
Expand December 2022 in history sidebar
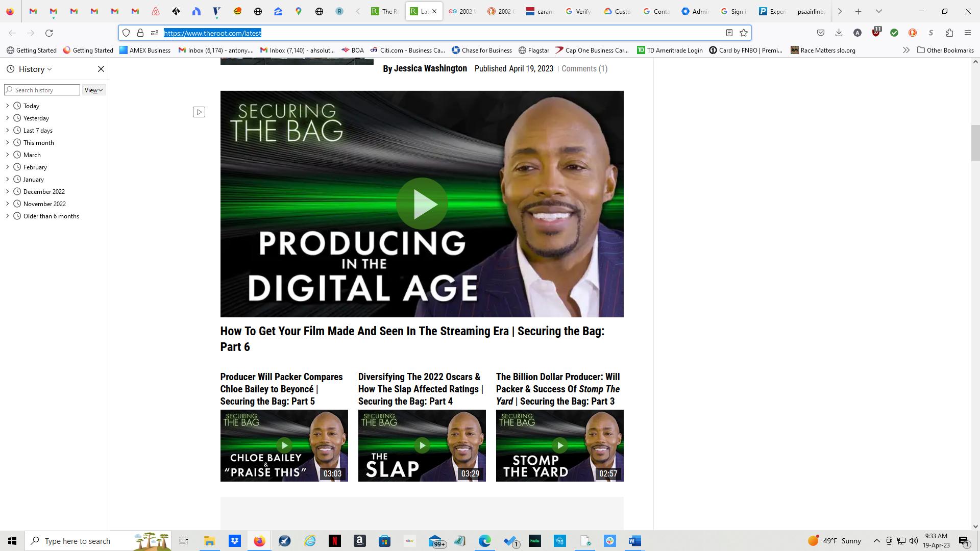7,191
